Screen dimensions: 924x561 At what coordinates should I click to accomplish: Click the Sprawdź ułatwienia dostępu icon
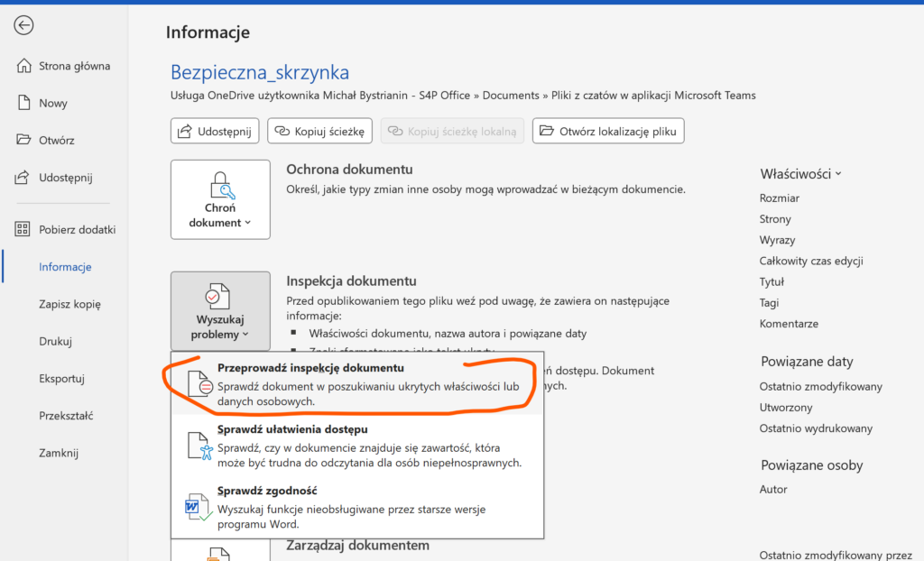(199, 446)
